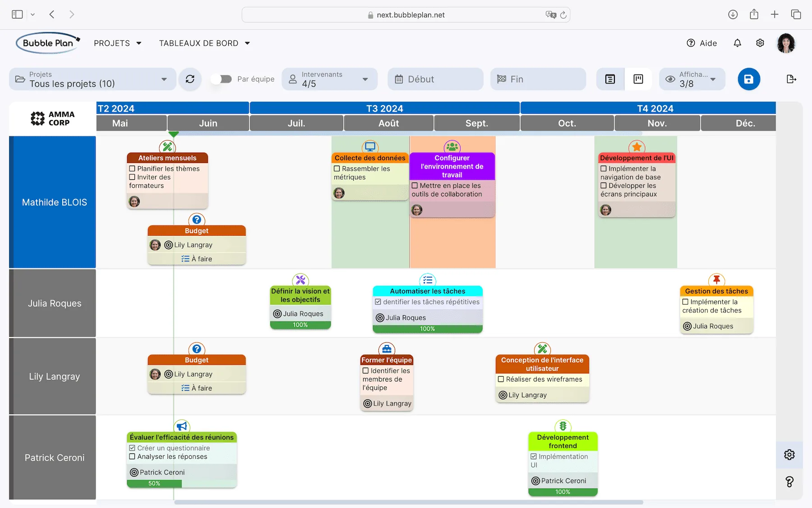
Task: Click the blue save button
Action: coord(749,79)
